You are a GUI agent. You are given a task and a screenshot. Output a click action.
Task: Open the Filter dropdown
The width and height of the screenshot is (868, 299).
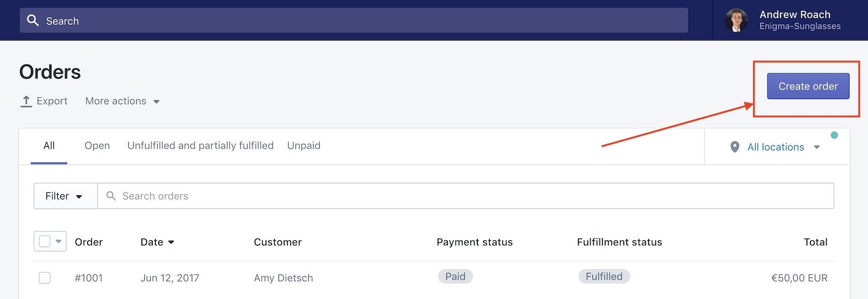65,196
